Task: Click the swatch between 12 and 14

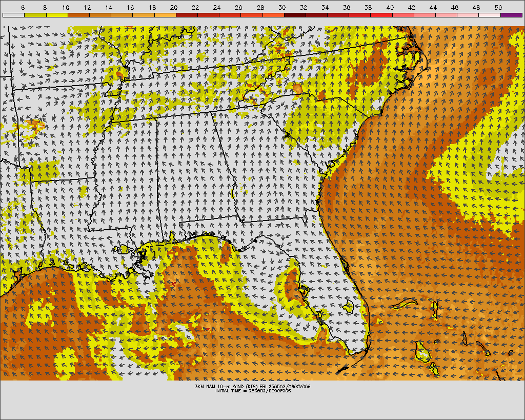Action: [x=100, y=15]
